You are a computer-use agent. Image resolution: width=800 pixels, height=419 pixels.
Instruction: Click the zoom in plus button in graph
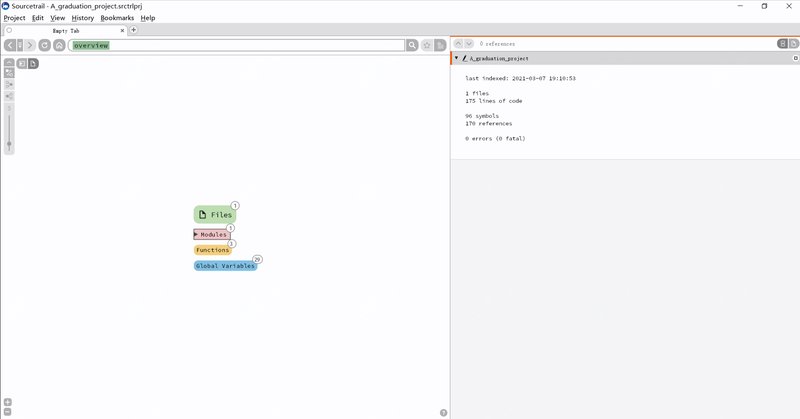tap(8, 402)
